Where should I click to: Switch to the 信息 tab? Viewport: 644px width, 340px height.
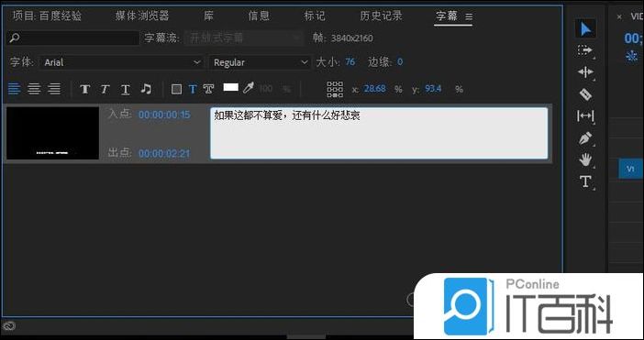(x=260, y=16)
